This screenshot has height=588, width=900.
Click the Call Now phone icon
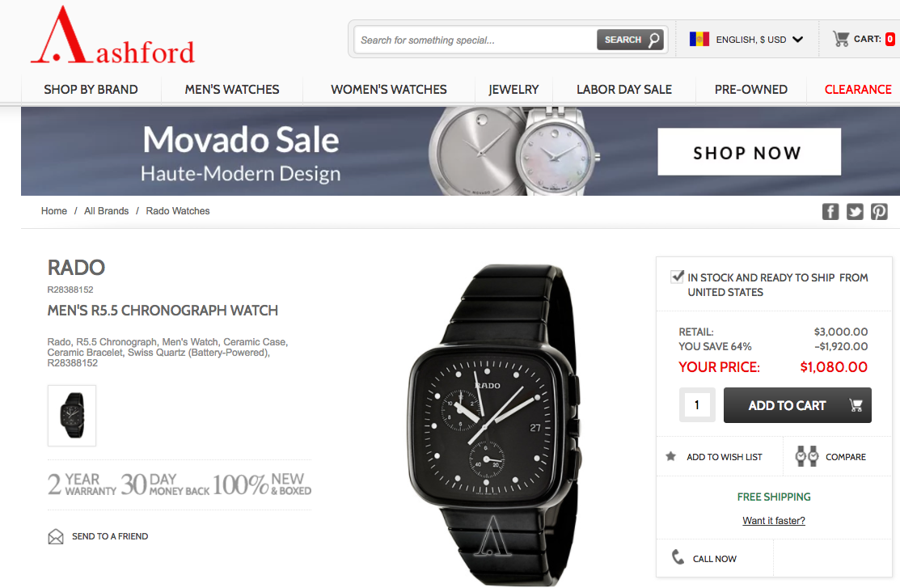(678, 557)
